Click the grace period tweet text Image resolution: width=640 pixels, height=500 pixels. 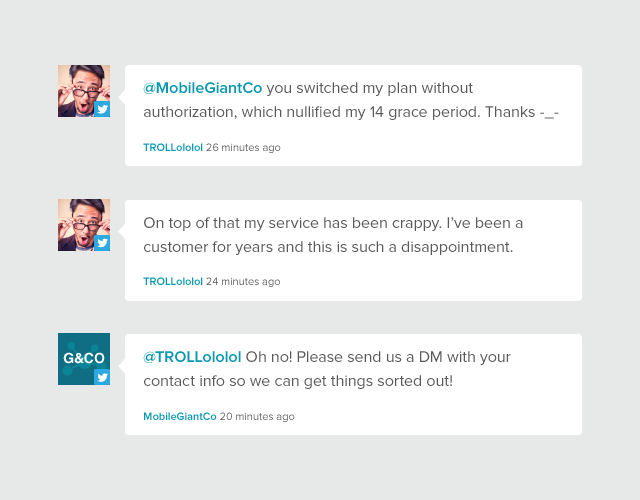click(351, 100)
